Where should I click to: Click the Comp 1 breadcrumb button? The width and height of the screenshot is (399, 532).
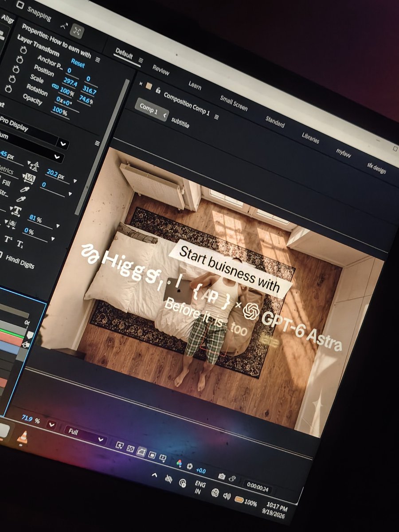coord(152,110)
